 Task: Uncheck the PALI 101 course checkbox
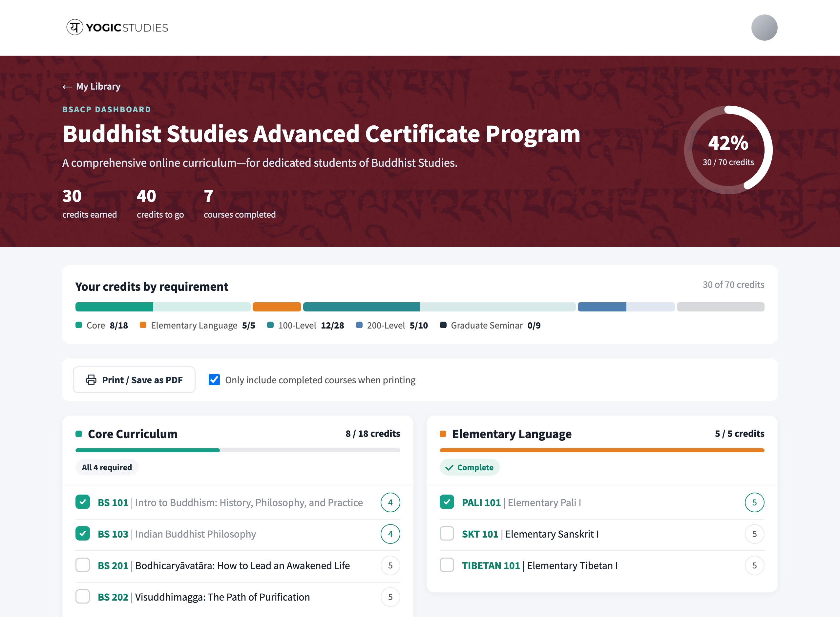(447, 502)
